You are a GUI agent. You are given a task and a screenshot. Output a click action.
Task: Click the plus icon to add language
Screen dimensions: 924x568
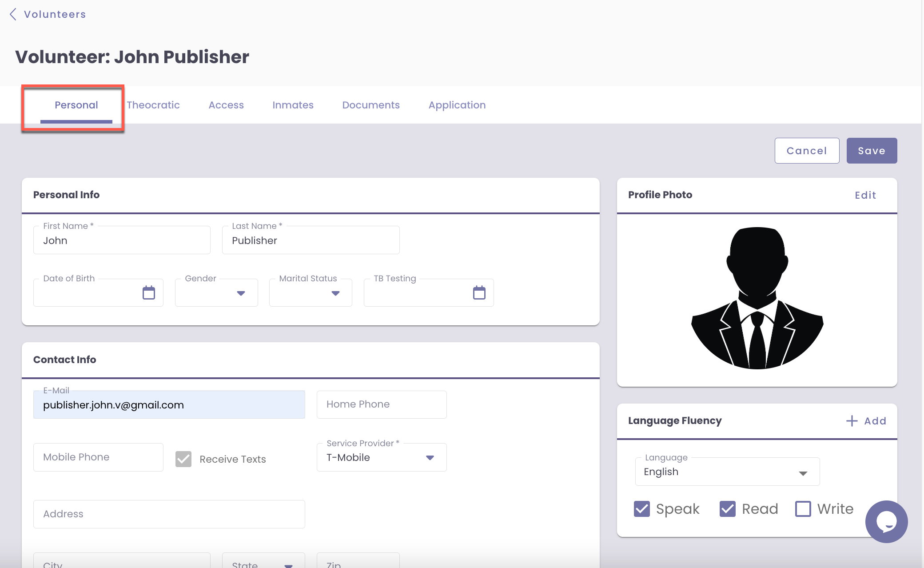coord(852,421)
